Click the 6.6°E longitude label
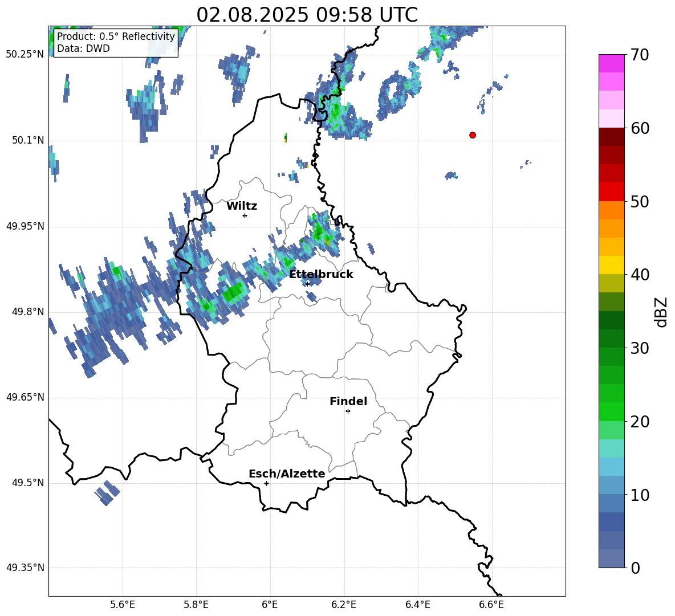Image resolution: width=675 pixels, height=616 pixels. 491,605
